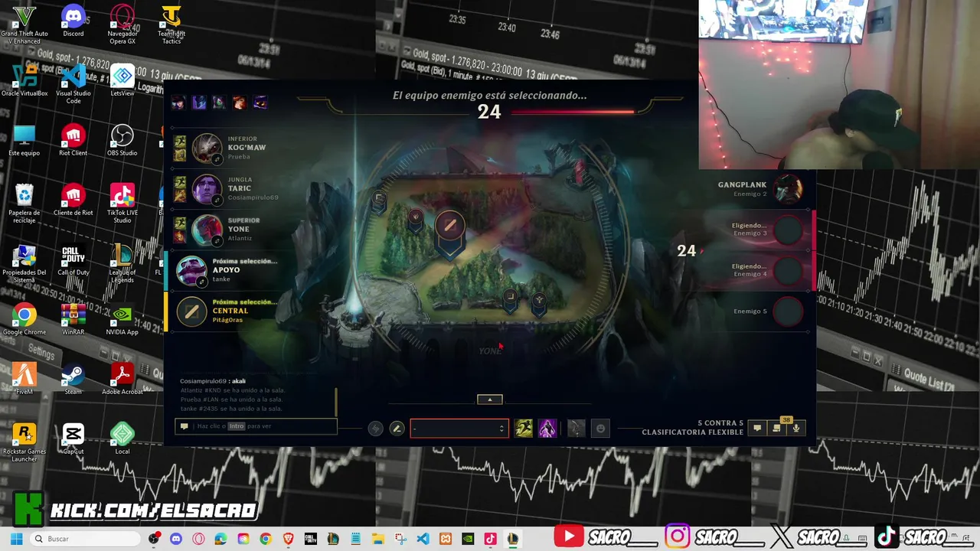Open Riot Client desktop shortcut

pyautogui.click(x=73, y=140)
